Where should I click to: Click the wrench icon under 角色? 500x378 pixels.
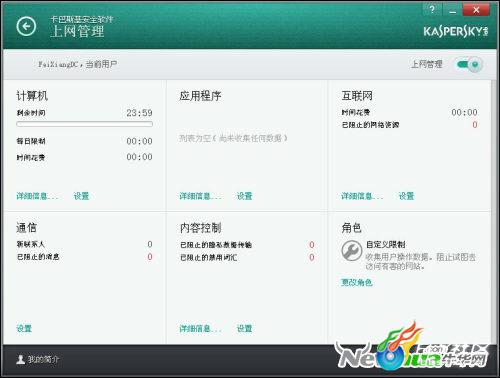click(x=352, y=251)
